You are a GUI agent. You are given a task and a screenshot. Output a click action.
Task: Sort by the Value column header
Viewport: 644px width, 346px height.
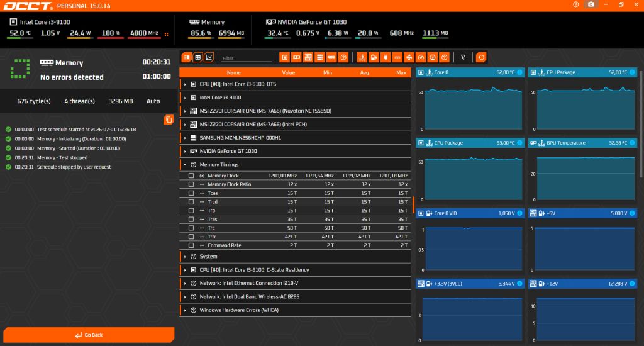coord(288,73)
